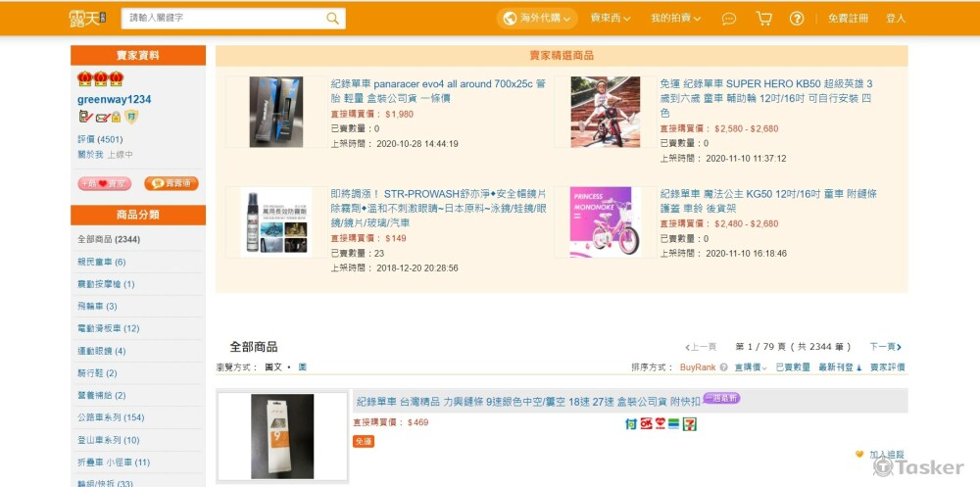Sort by BuyRank
Image resolution: width=980 pixels, height=487 pixels.
[x=698, y=367]
